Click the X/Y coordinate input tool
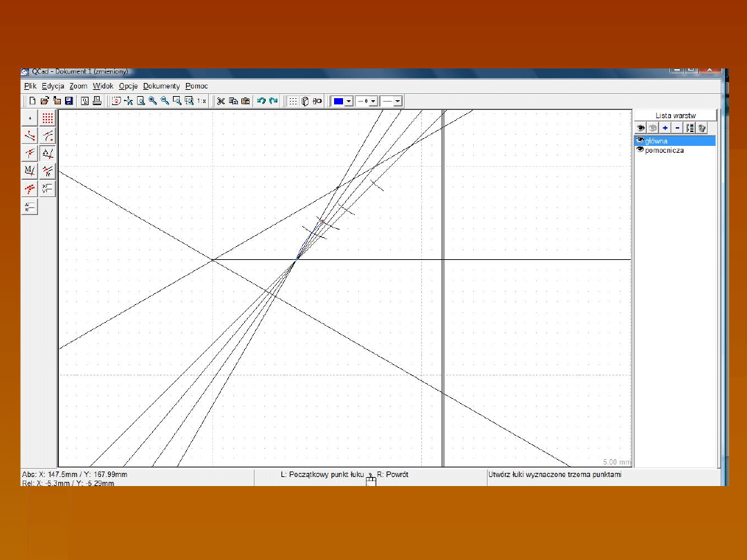The height and width of the screenshot is (560, 747). click(x=48, y=188)
